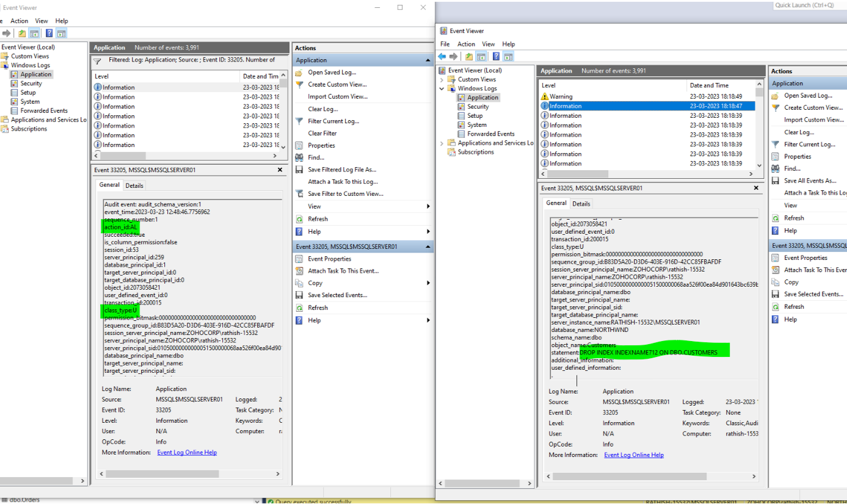
Task: Switch to Details tab in right event pane
Action: (581, 204)
